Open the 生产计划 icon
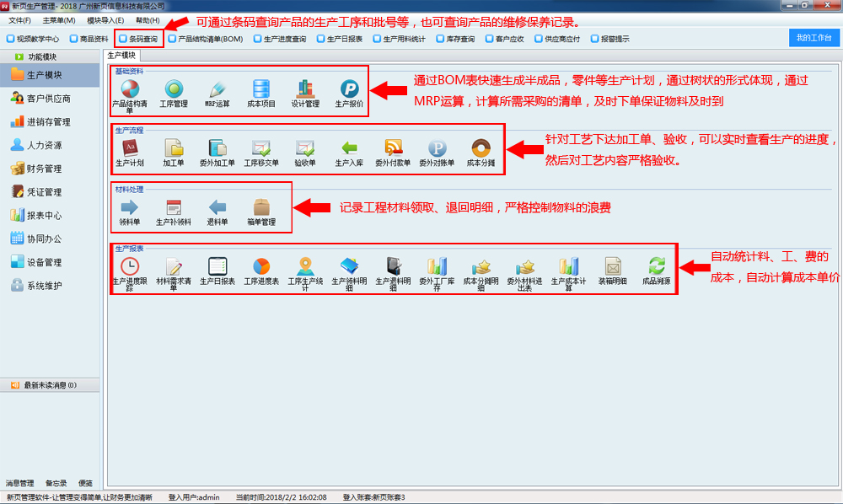 click(130, 149)
